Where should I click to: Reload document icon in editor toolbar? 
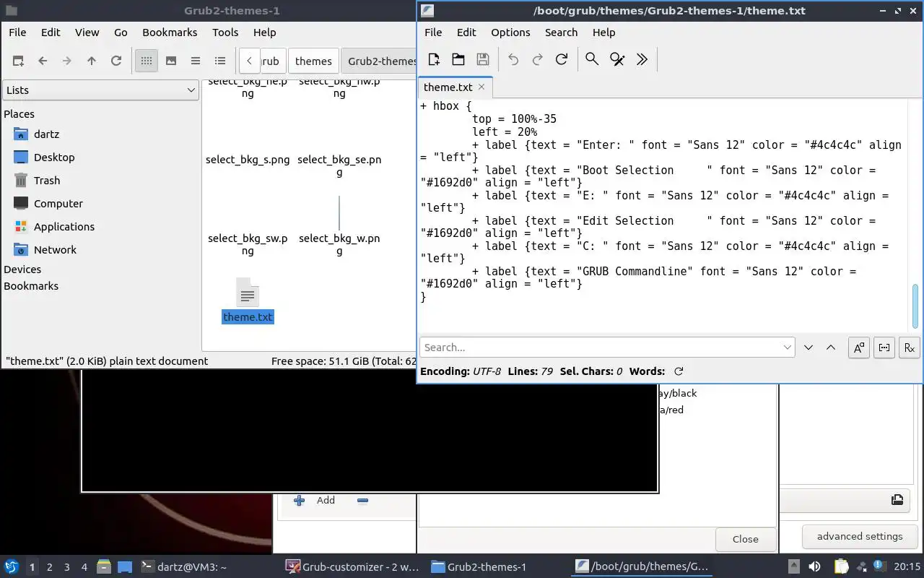(562, 60)
